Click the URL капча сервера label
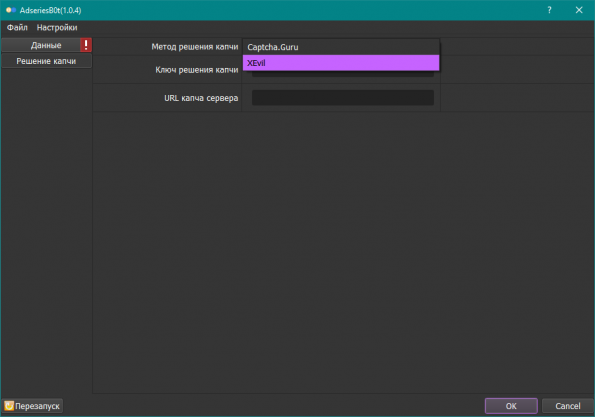The height and width of the screenshot is (417, 595). tap(201, 98)
